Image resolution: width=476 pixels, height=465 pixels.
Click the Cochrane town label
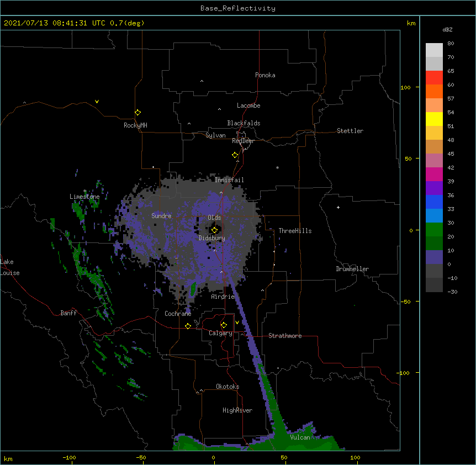pos(178,314)
